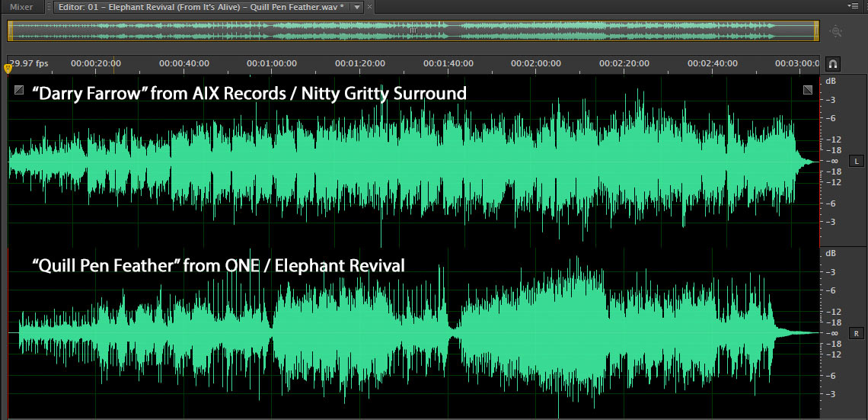
Task: Click the 00:01:20:00 ruler timecode
Action: 360,64
